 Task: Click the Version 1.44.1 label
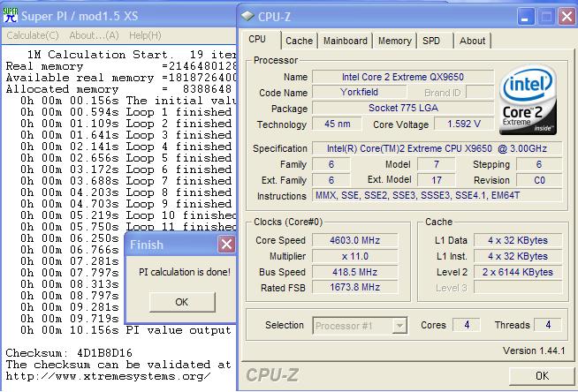[534, 351]
